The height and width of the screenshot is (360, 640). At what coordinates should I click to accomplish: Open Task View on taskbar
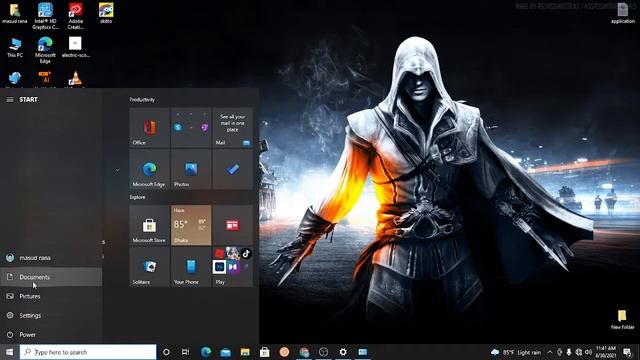185,352
